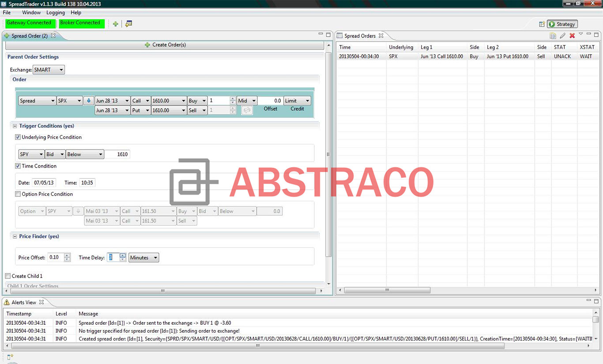Click the refresh icon beside the Sell quantity field
Image resolution: width=603 pixels, height=364 pixels.
(247, 110)
